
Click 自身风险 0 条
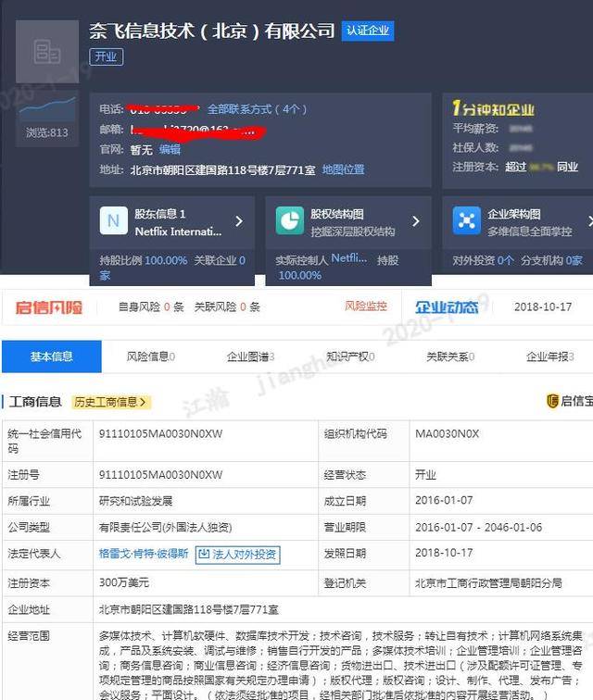click(151, 307)
